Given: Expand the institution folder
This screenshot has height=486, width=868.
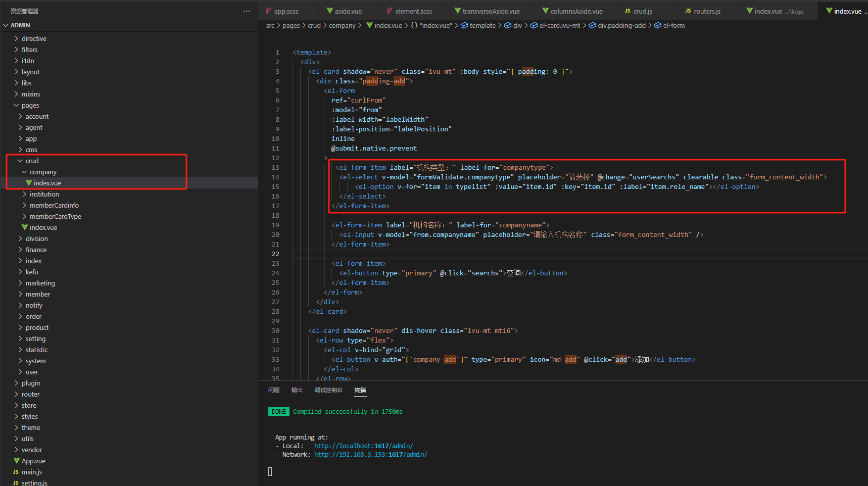Looking at the screenshot, I should [24, 194].
